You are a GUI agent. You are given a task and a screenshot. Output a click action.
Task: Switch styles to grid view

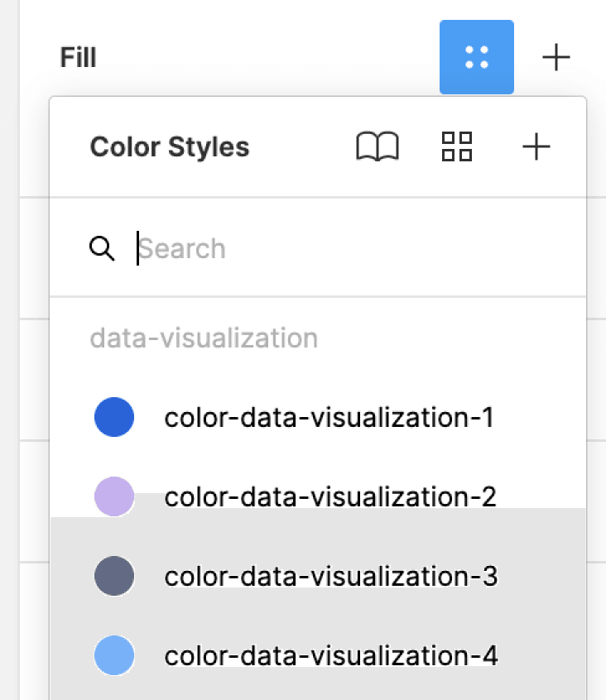457,146
